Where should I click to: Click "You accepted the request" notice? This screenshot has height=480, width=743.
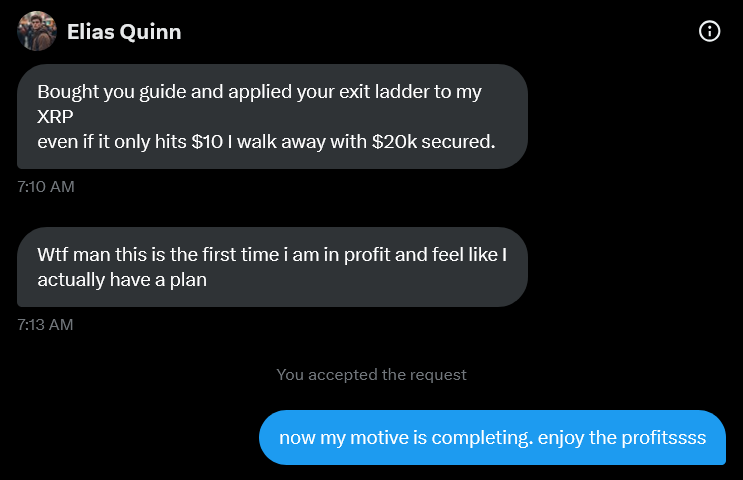pyautogui.click(x=371, y=375)
